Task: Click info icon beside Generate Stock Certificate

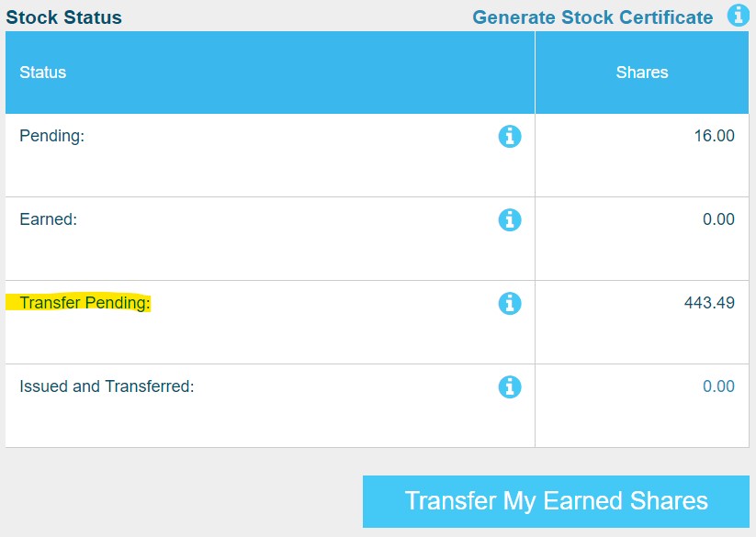Action: pyautogui.click(x=739, y=16)
